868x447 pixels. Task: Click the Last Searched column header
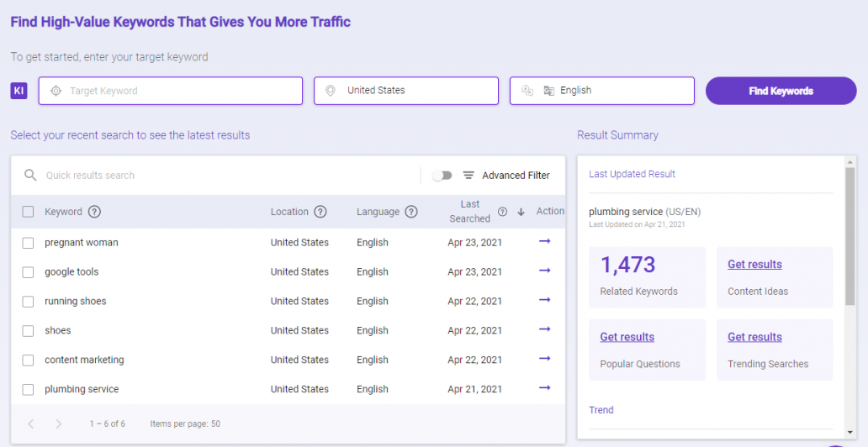pyautogui.click(x=470, y=212)
